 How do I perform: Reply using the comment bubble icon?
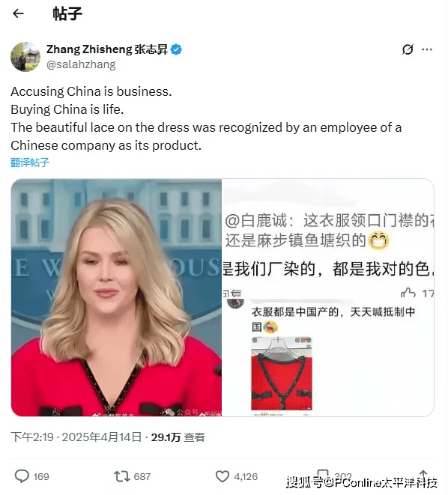pyautogui.click(x=22, y=476)
